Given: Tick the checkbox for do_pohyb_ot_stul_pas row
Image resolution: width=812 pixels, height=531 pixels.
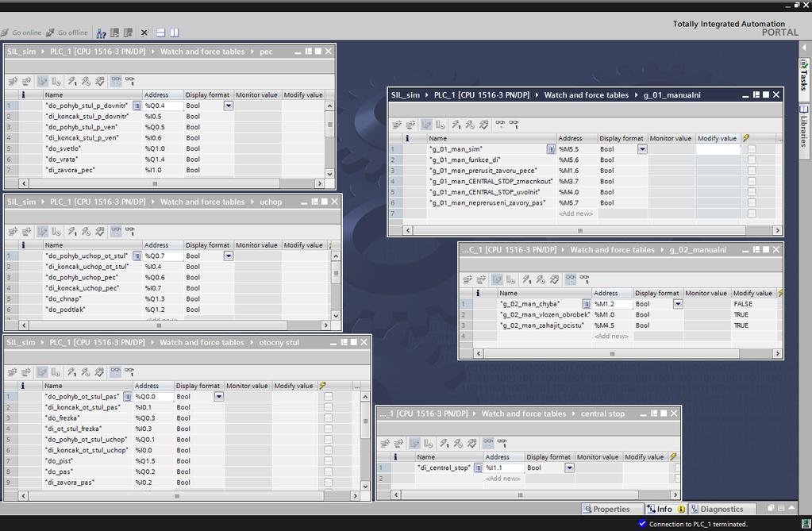Looking at the screenshot, I should [328, 397].
